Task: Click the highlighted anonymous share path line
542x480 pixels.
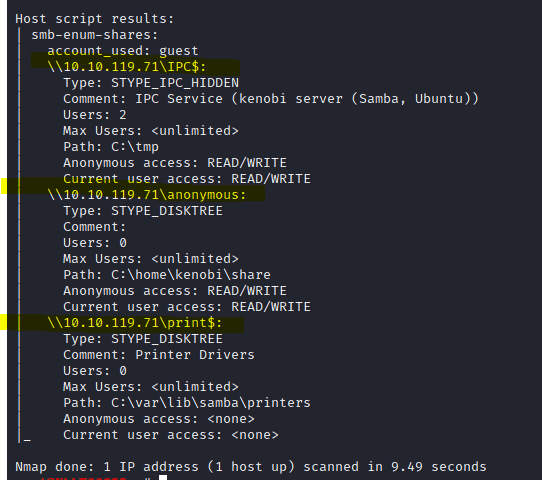Action: pos(147,195)
